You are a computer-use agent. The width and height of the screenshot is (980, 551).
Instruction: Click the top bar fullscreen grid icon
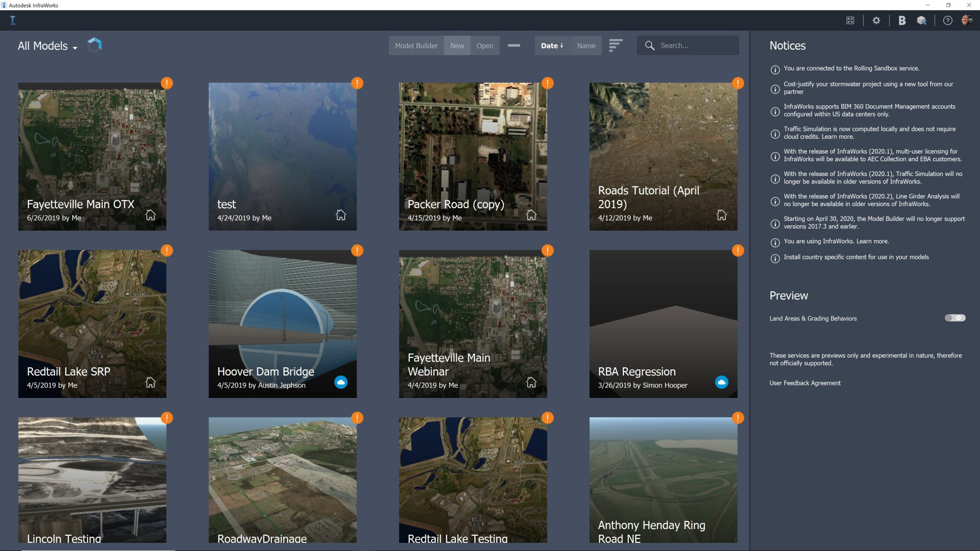click(850, 21)
